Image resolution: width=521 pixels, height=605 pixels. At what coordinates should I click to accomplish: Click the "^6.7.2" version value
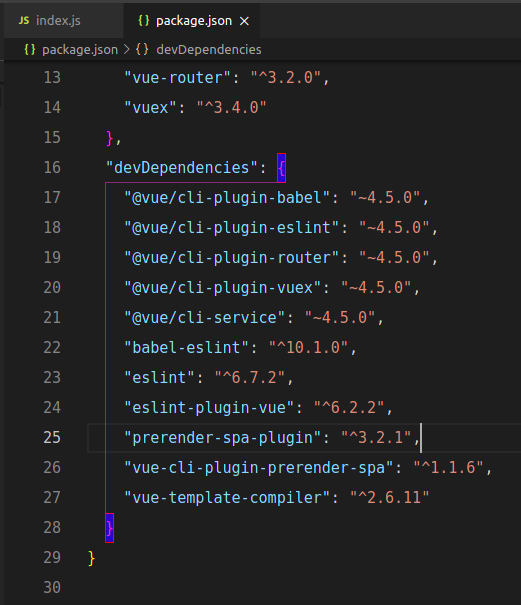tap(250, 378)
